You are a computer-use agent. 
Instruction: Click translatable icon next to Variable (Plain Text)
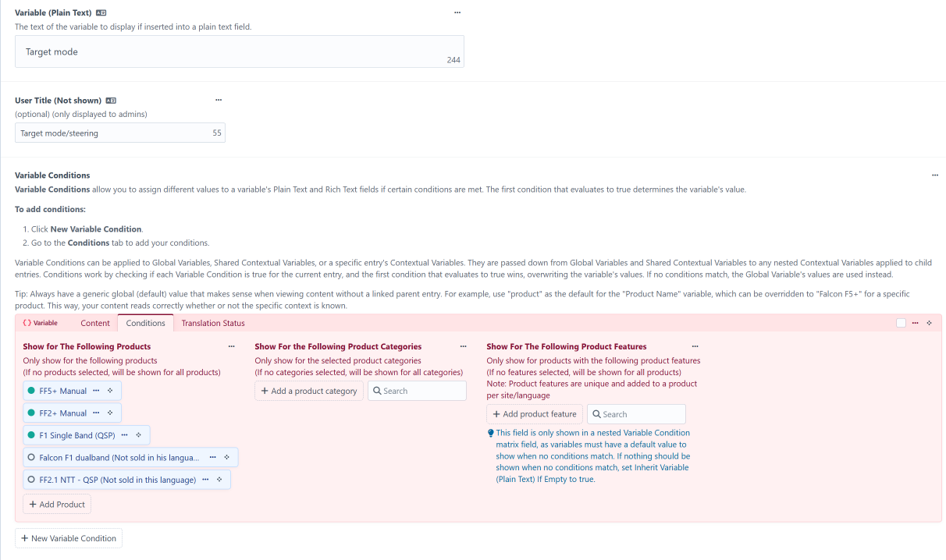101,13
